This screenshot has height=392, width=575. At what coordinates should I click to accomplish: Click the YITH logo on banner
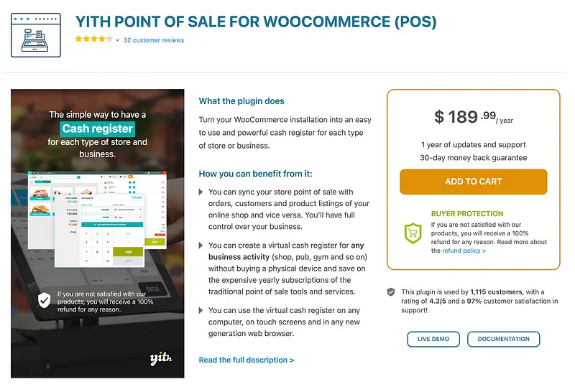coord(159,358)
